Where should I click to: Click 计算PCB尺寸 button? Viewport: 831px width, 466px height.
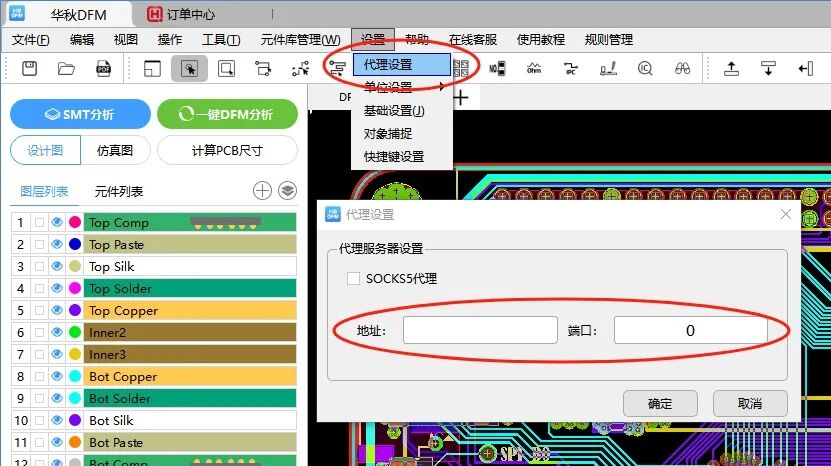click(x=227, y=151)
